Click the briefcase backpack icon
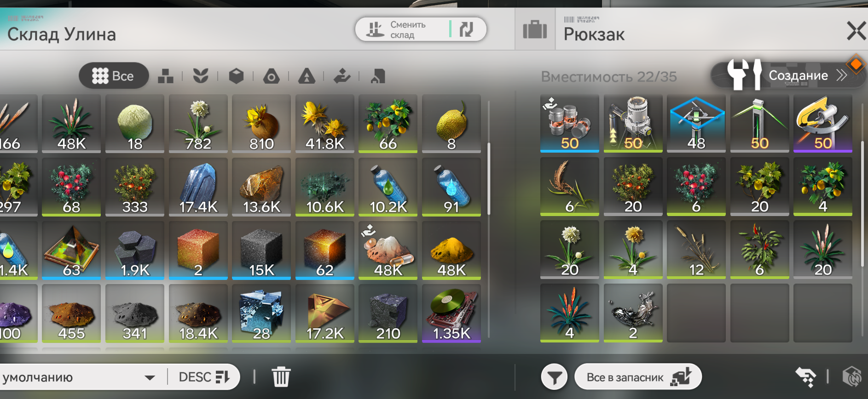The height and width of the screenshot is (399, 868). pos(535,30)
